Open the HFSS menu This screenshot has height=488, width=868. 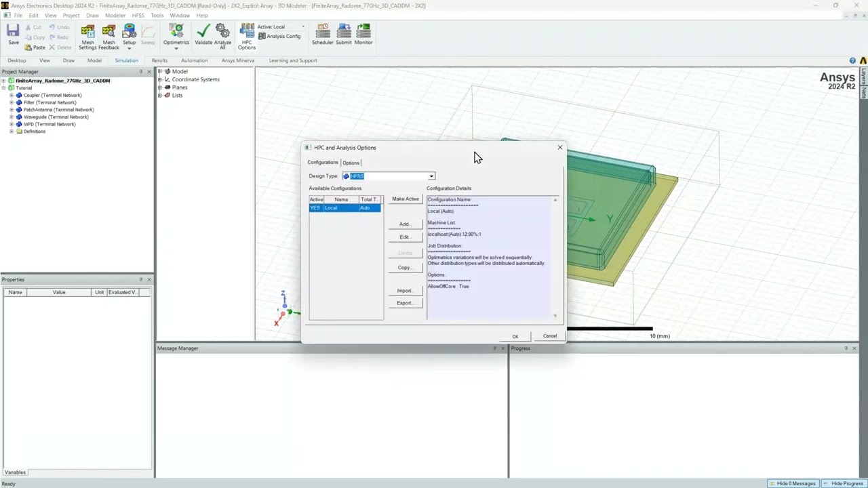pyautogui.click(x=138, y=15)
